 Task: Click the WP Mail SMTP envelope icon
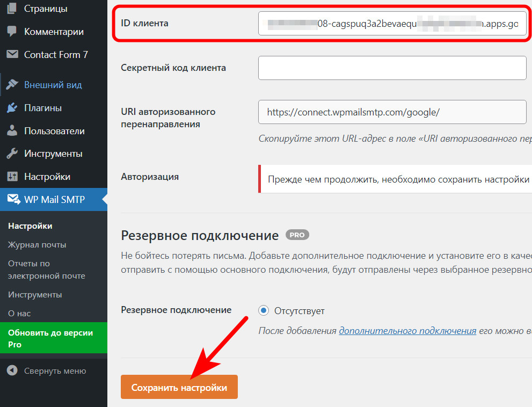click(13, 199)
